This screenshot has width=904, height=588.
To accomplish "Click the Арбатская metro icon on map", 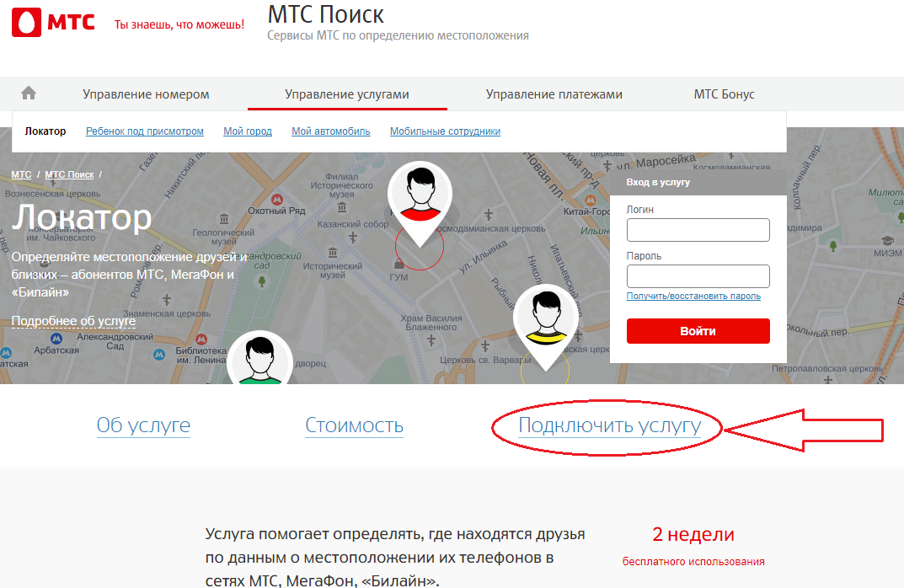I will click(56, 339).
